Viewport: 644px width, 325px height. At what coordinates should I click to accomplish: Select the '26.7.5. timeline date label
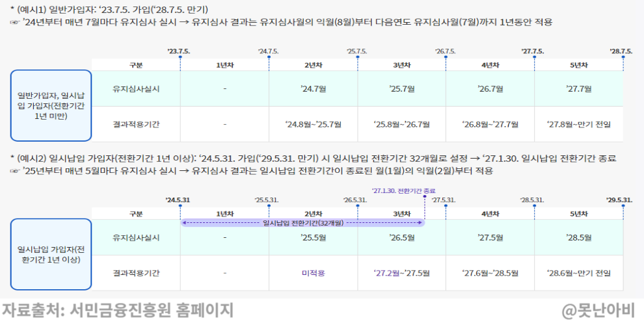click(445, 52)
